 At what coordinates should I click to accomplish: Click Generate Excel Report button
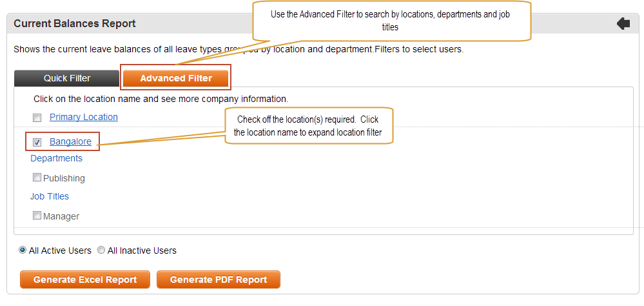85,280
